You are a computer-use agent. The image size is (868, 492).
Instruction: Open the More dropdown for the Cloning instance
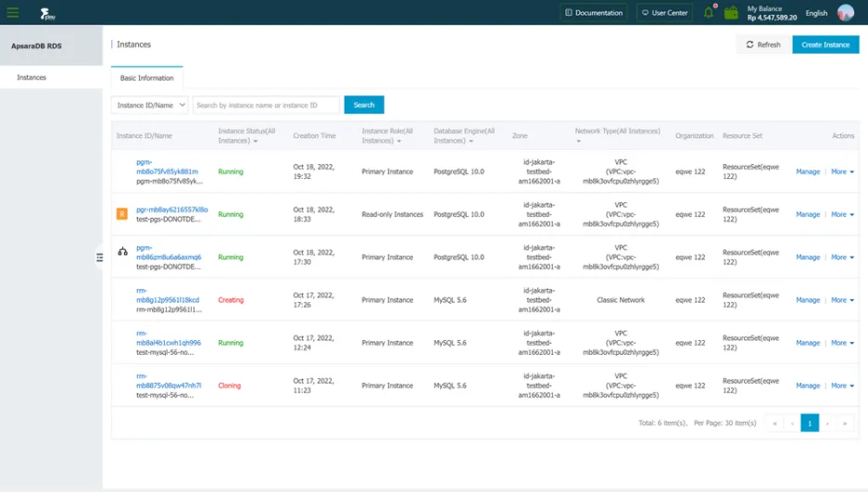tap(841, 385)
